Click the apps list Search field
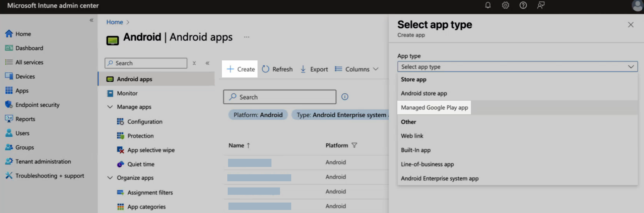This screenshot has height=213, width=644. click(280, 97)
